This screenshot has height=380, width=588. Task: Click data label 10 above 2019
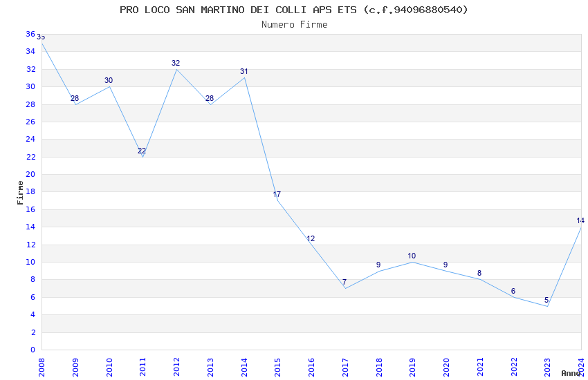click(x=412, y=256)
